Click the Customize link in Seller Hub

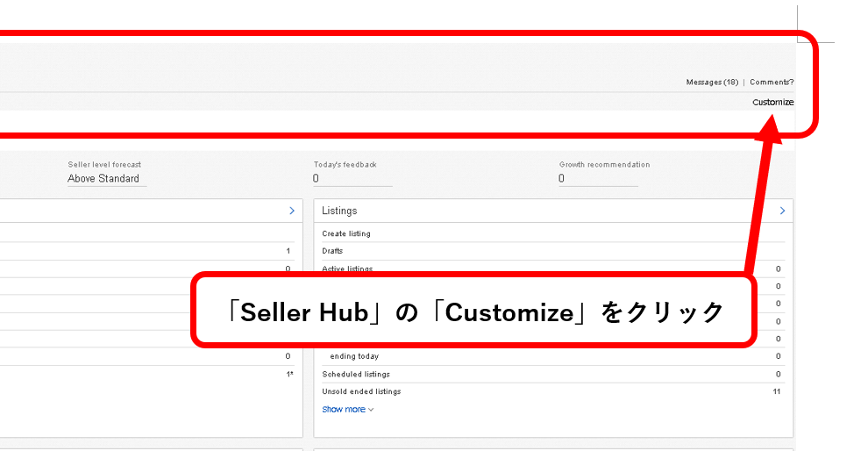pyautogui.click(x=772, y=102)
